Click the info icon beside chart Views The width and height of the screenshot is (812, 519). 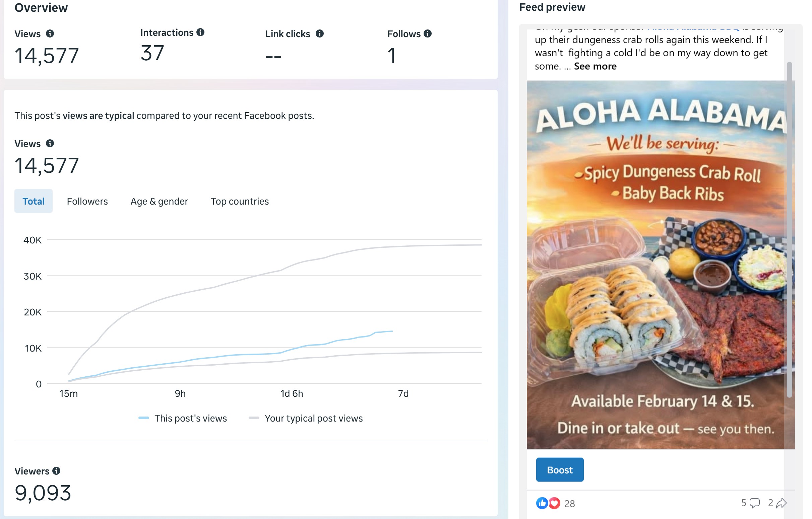pyautogui.click(x=50, y=144)
